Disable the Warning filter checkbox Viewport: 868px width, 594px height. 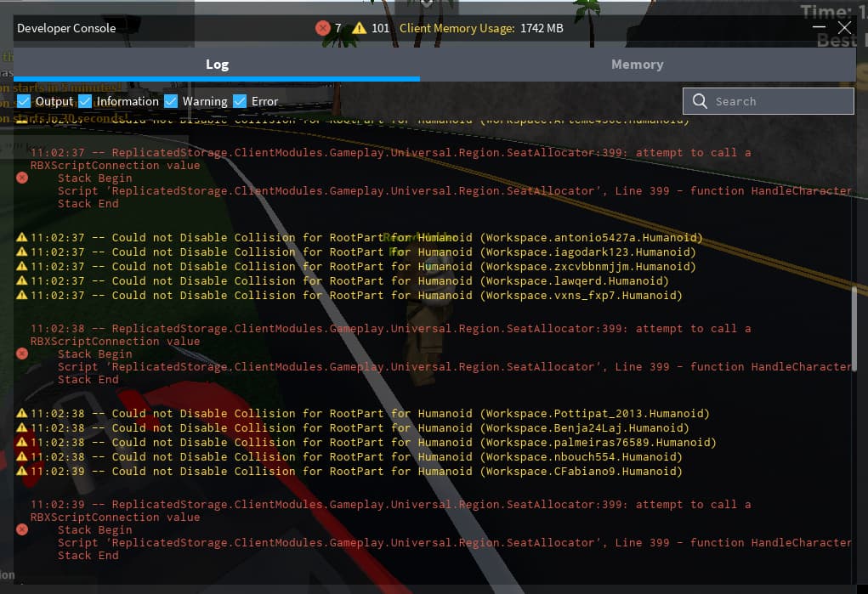coord(171,101)
